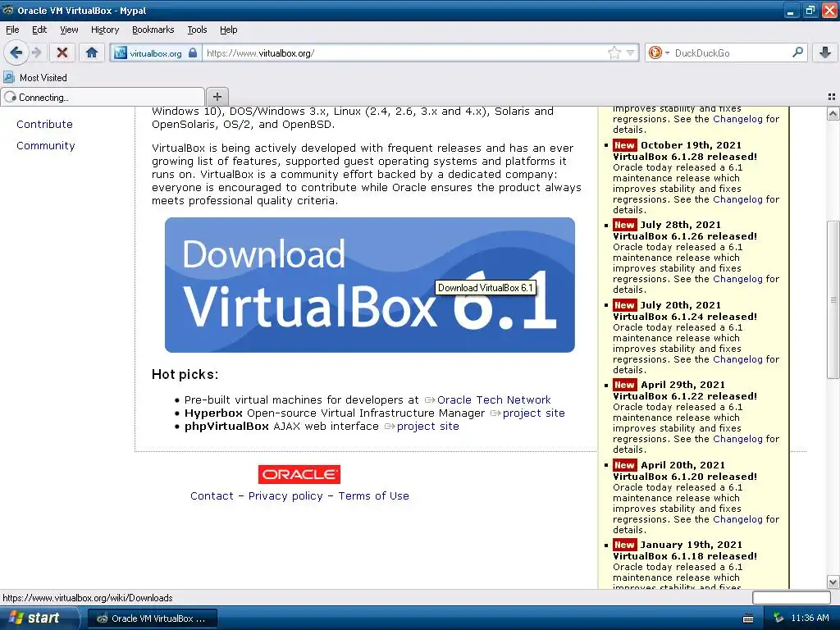Open the Edit menu
840x630 pixels.
pos(39,30)
